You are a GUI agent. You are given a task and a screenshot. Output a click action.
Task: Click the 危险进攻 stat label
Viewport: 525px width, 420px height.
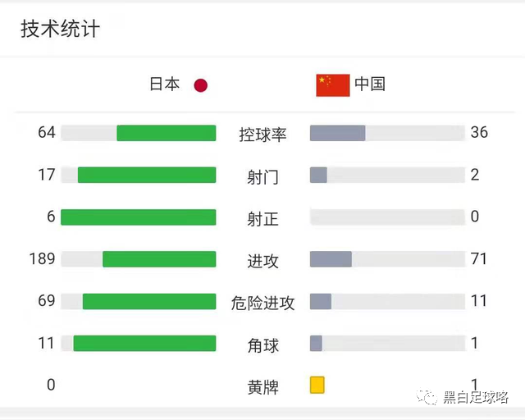point(262,304)
